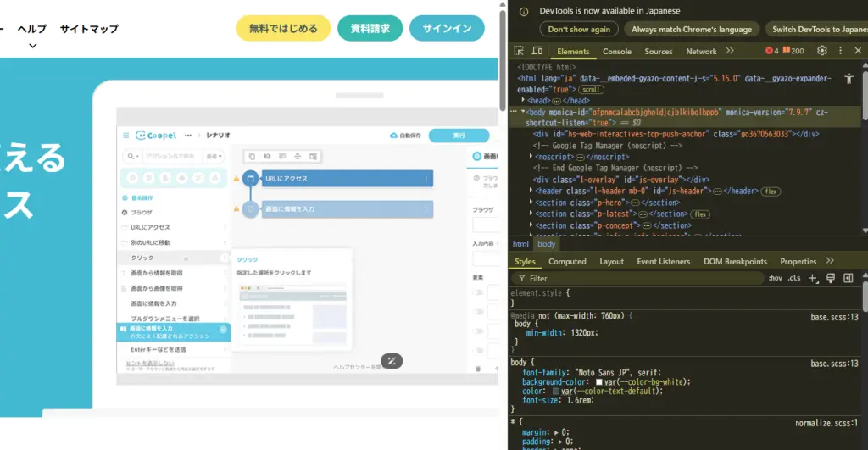
Task: Click the flex badge on header node
Action: [x=771, y=192]
